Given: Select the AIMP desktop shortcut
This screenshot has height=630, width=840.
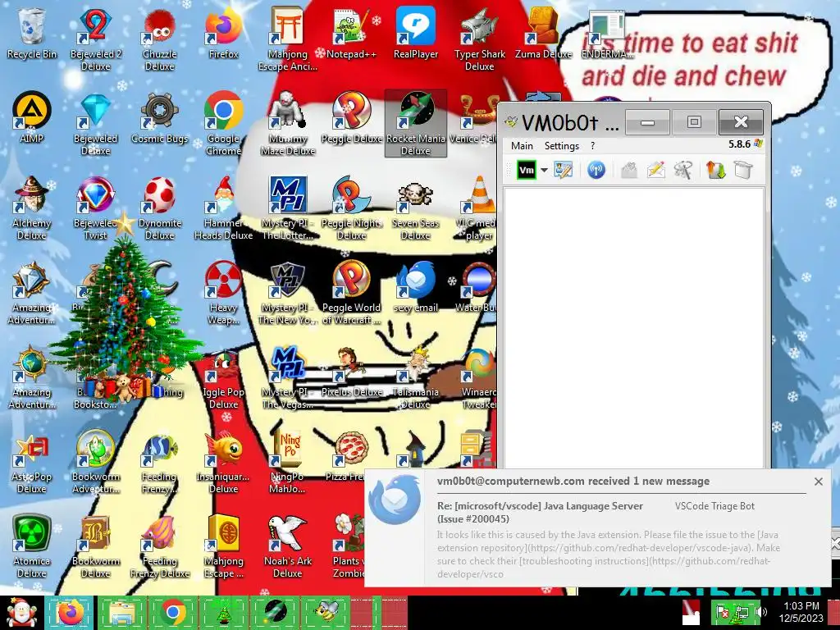Looking at the screenshot, I should coord(32,118).
